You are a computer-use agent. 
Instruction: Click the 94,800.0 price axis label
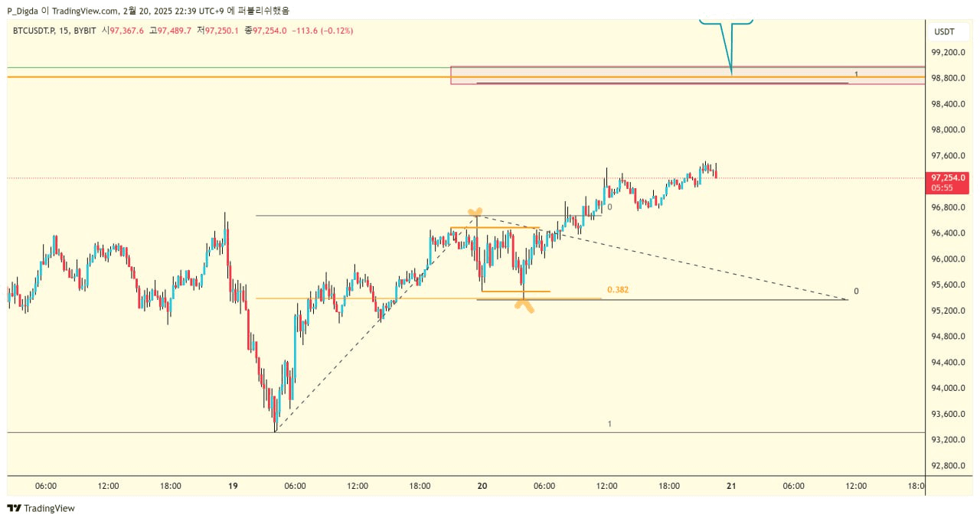pos(947,337)
